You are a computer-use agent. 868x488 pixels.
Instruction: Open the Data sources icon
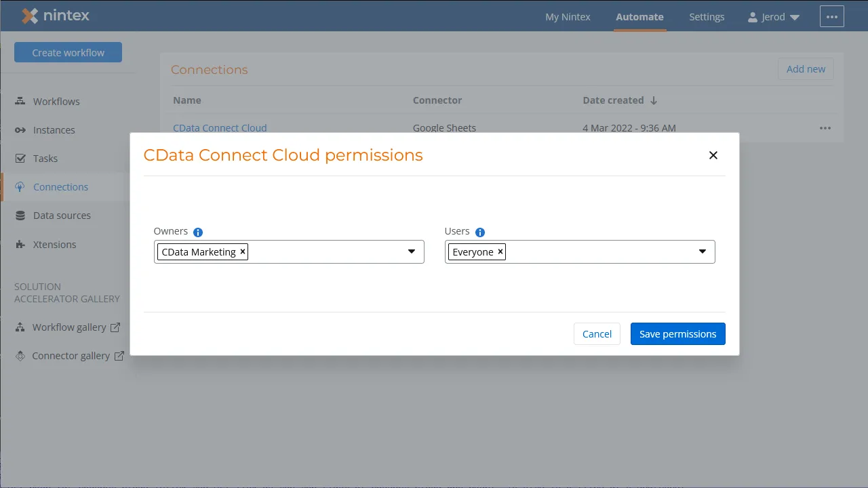click(x=20, y=215)
